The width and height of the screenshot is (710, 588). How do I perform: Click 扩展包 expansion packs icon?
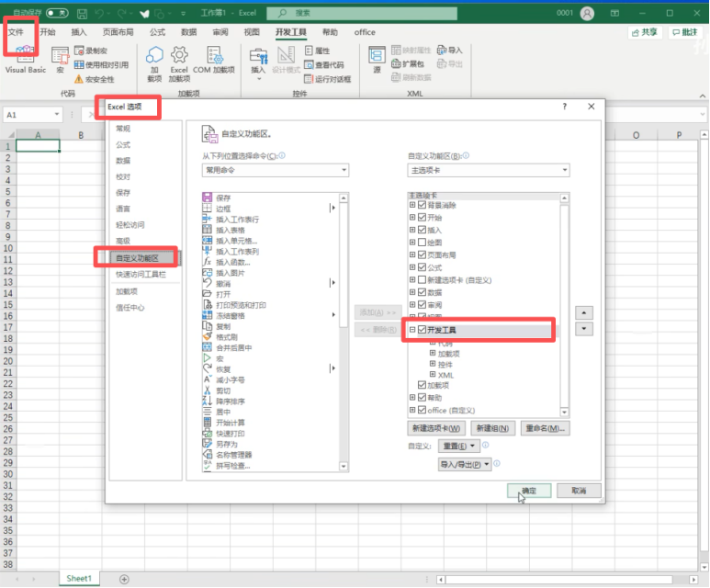tap(396, 64)
